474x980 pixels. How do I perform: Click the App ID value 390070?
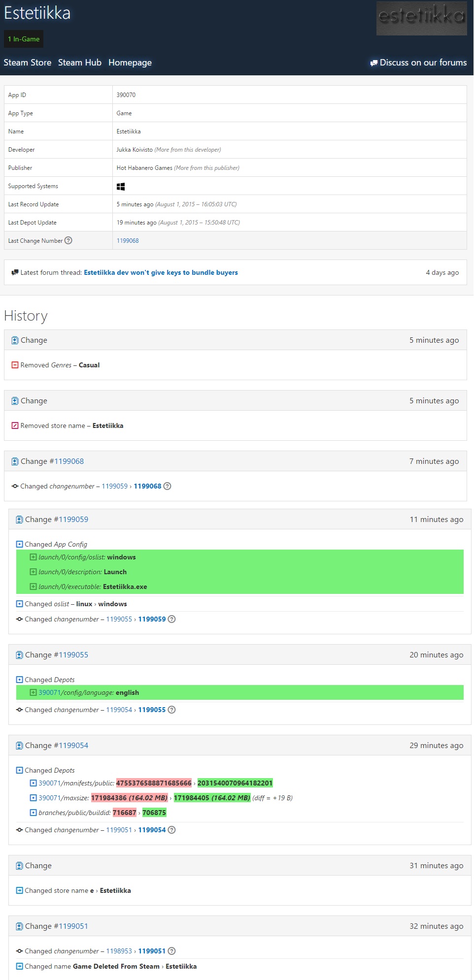(126, 95)
